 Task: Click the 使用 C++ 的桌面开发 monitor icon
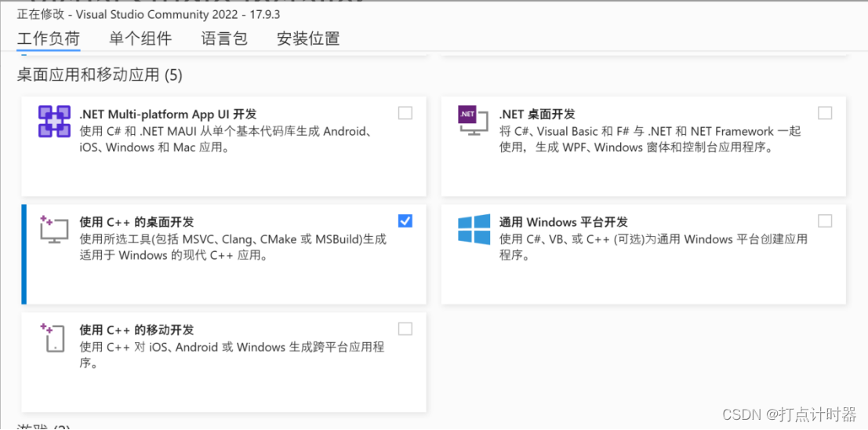coord(54,229)
